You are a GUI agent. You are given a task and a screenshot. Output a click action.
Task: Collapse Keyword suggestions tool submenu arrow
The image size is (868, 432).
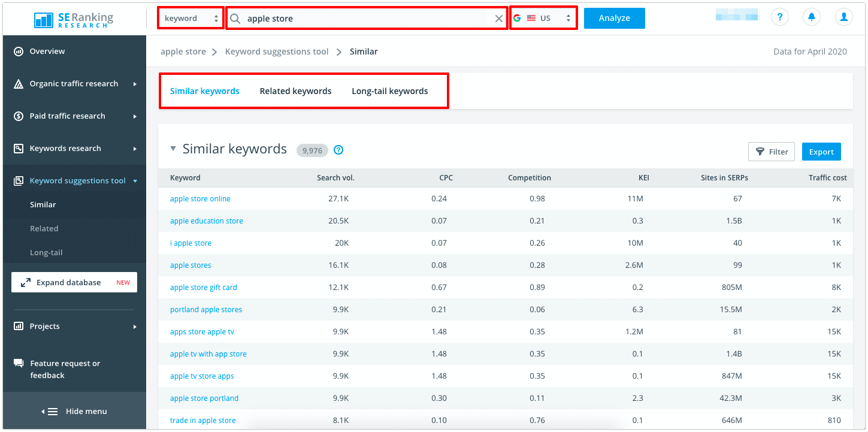pyautogui.click(x=135, y=181)
